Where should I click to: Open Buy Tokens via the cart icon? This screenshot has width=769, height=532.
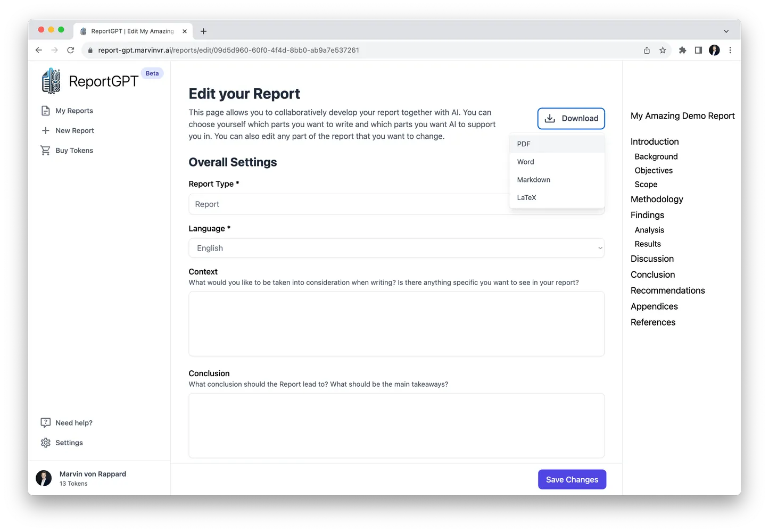[45, 150]
